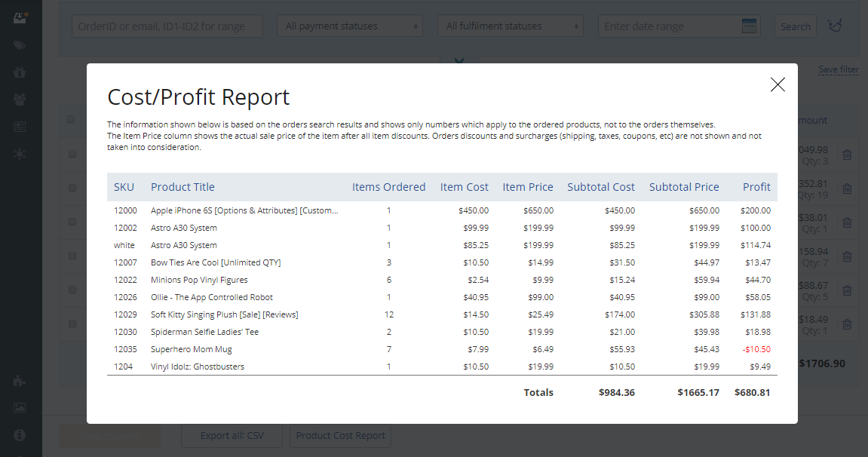Tick checkbox for the $38.01 order

(x=72, y=222)
